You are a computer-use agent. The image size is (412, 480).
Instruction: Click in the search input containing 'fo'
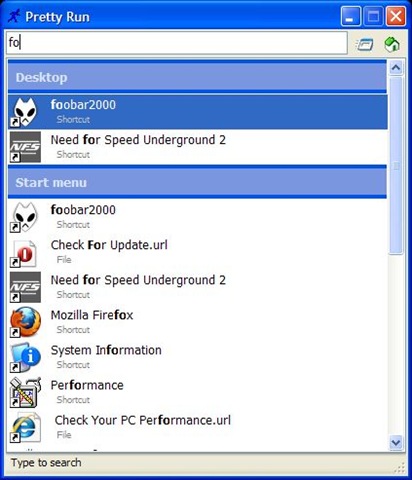pos(177,43)
